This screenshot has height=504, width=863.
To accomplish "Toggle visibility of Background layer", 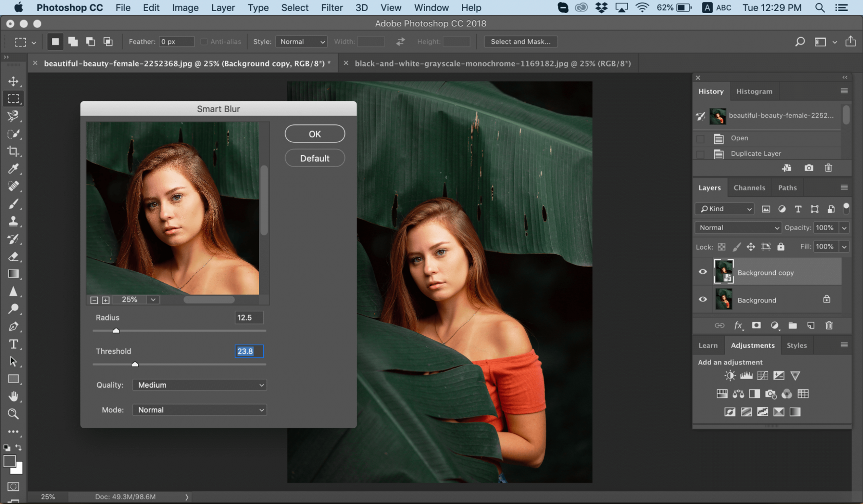I will click(x=703, y=300).
